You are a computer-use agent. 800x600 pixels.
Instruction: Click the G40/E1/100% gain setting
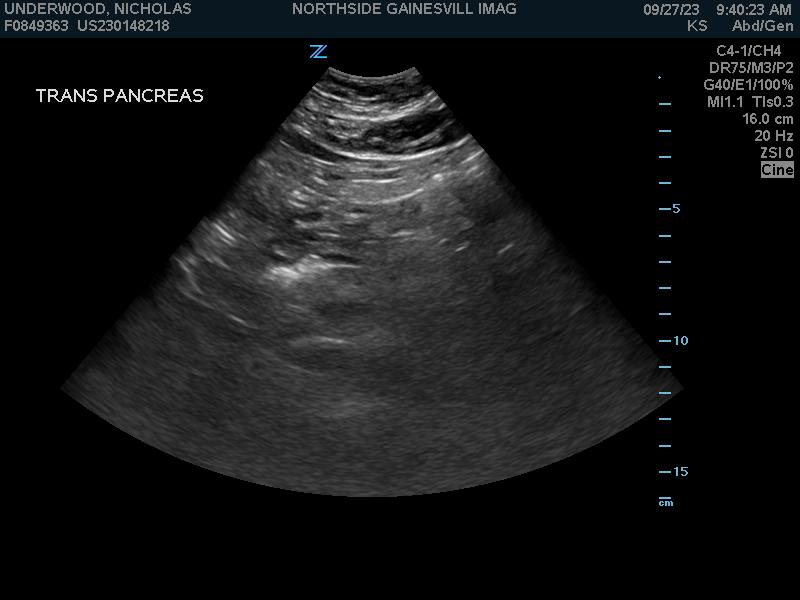coord(748,85)
